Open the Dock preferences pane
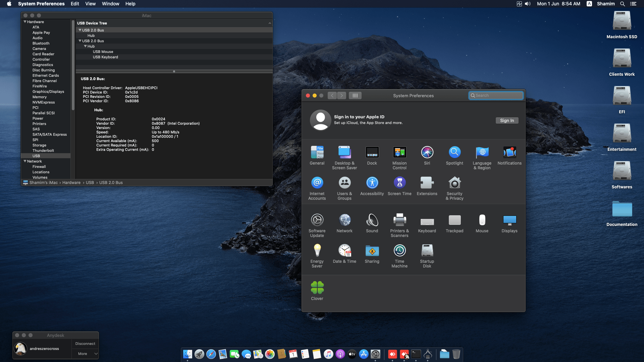644x362 pixels. pos(372,156)
